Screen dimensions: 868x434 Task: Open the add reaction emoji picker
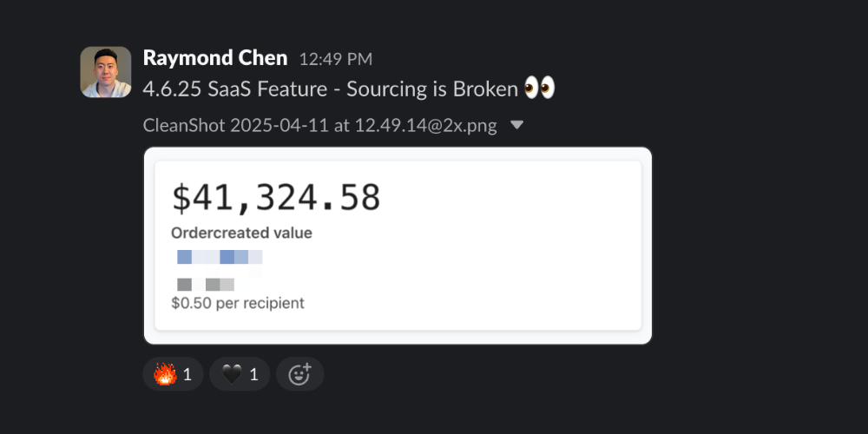point(300,375)
